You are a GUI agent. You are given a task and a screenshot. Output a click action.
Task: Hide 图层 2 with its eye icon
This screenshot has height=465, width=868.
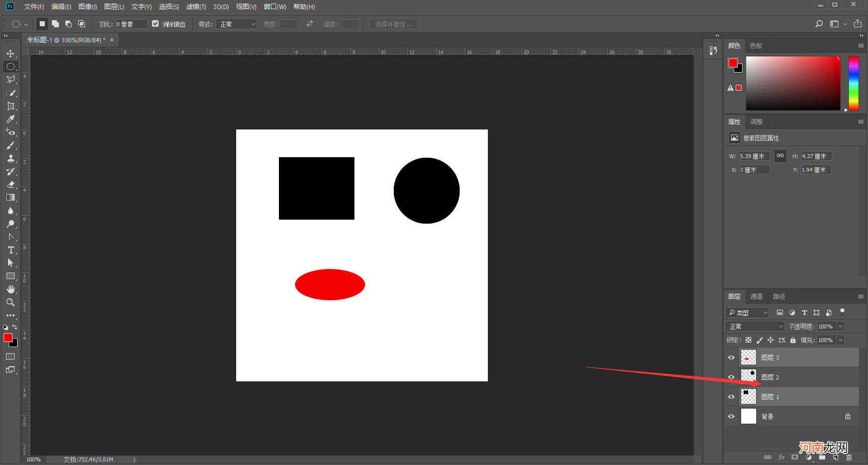pyautogui.click(x=732, y=377)
